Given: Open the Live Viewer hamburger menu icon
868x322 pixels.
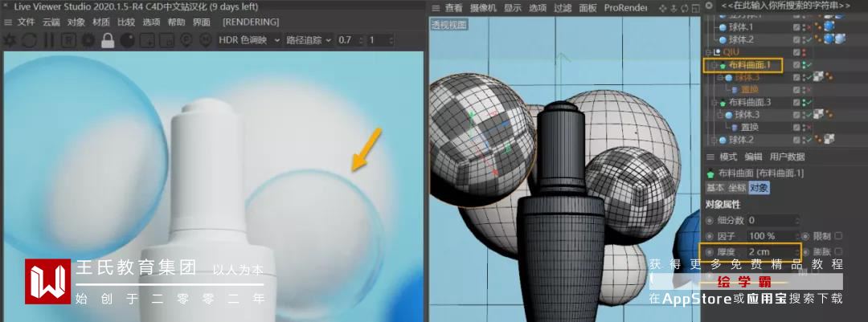Looking at the screenshot, I should [x=8, y=22].
